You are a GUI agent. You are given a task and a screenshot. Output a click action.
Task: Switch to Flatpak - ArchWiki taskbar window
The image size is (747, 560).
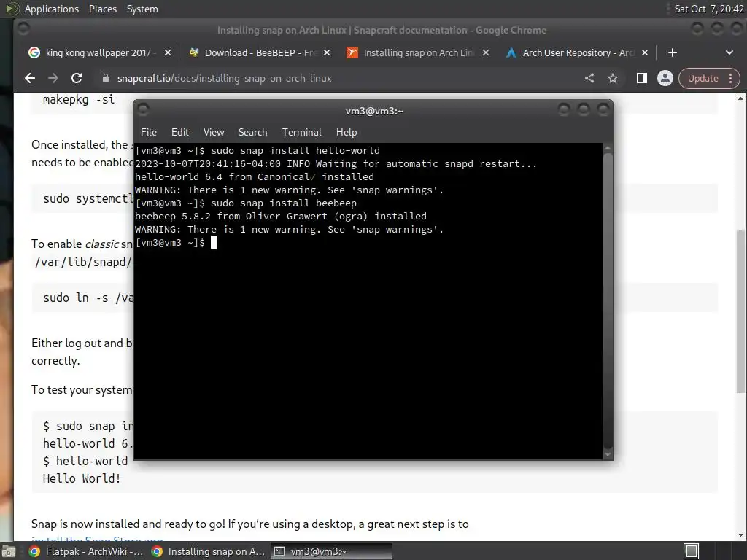[x=86, y=551]
